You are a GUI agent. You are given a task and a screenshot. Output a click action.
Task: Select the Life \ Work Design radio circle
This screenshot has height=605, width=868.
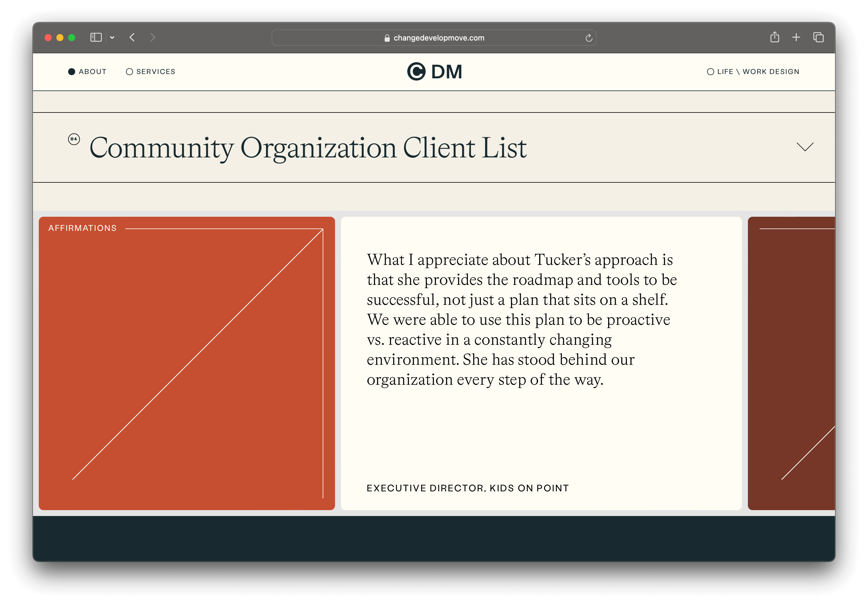point(710,72)
